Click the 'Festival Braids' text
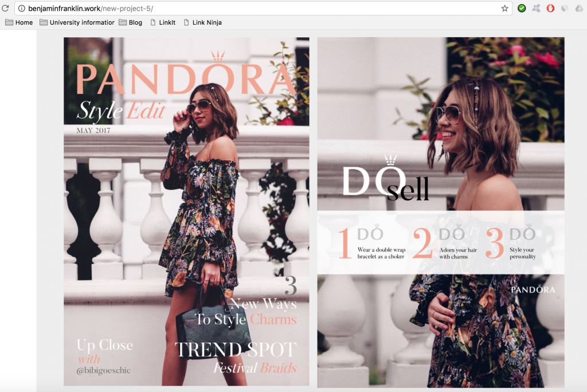This screenshot has width=587, height=392. [x=255, y=368]
